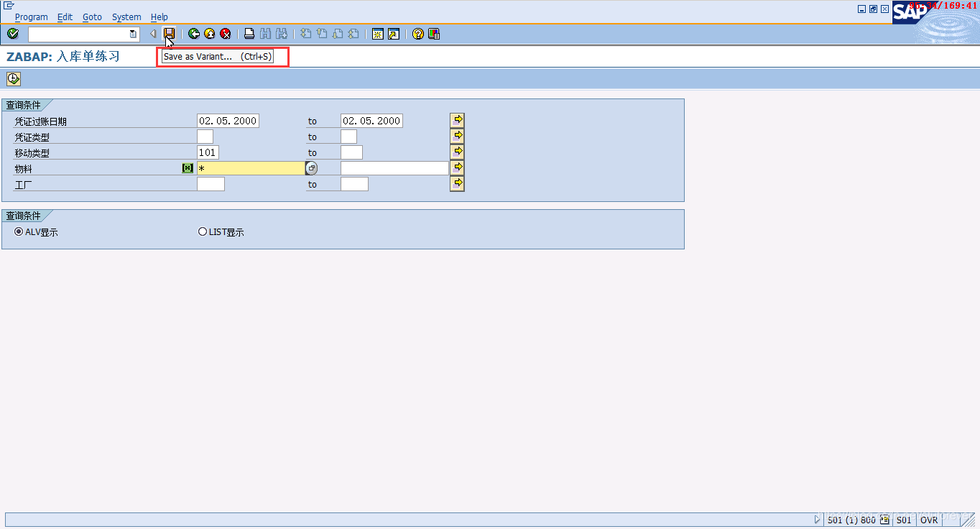
Task: Click the red Cancel icon
Action: coord(226,34)
